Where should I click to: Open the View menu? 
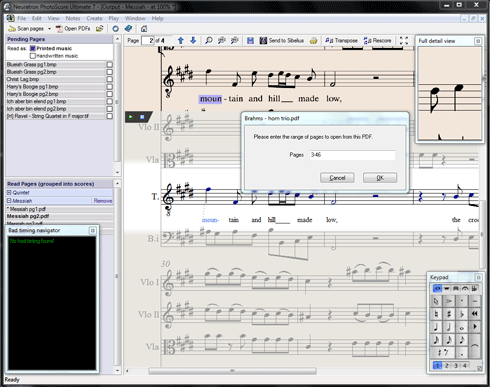[53, 18]
